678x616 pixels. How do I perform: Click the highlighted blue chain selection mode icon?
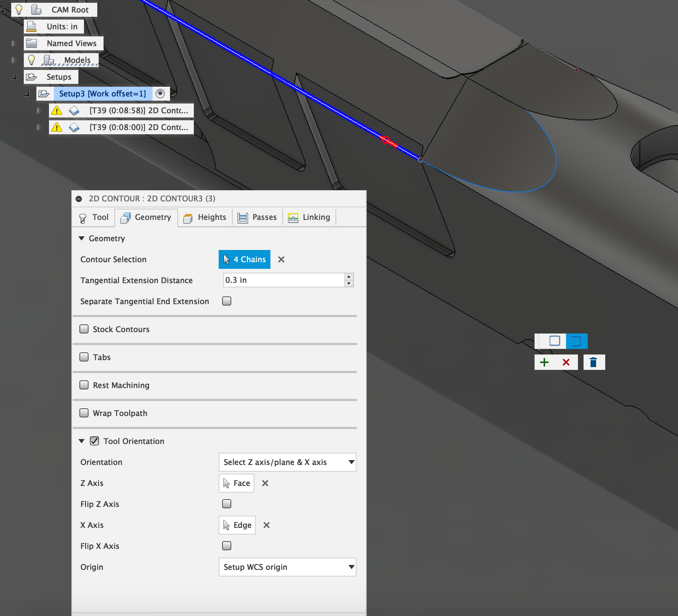577,341
